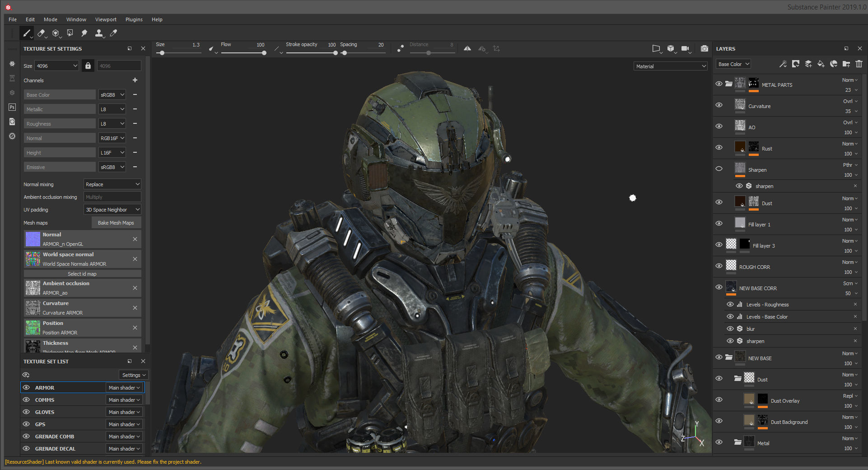This screenshot has width=868, height=470.
Task: Open the Viewport menu
Action: [x=106, y=19]
